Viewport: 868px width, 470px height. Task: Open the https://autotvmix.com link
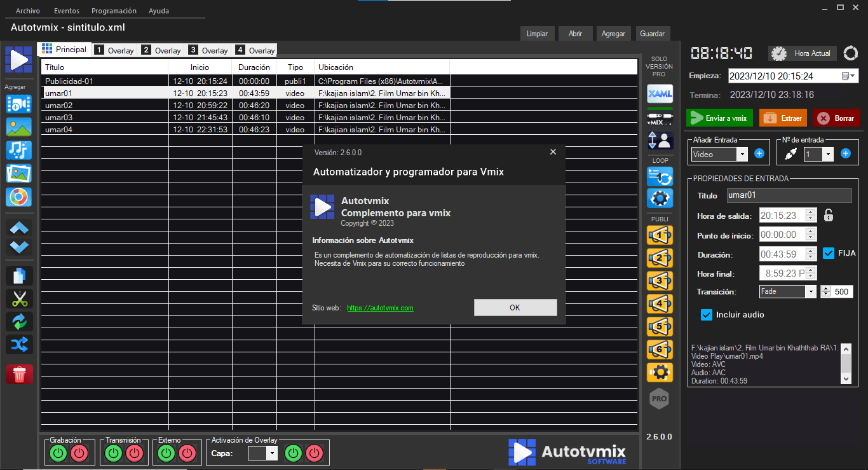[x=380, y=308]
